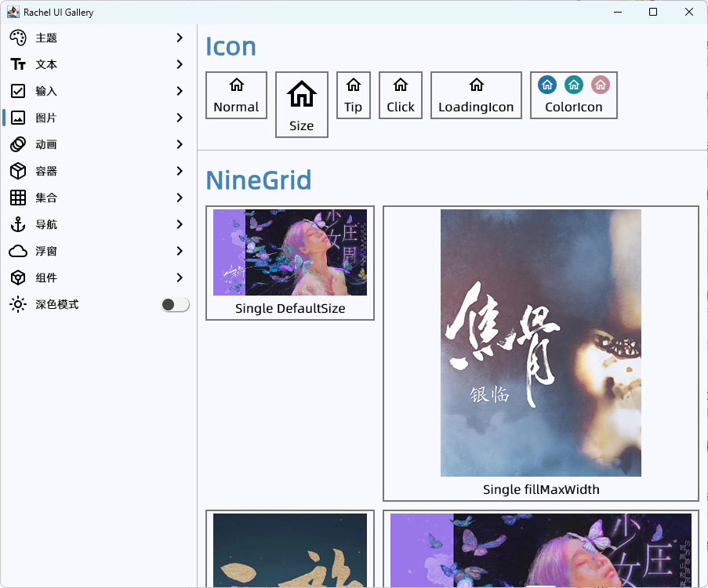Image resolution: width=708 pixels, height=588 pixels.
Task: Click the Tt text icon for 文本
Action: [x=18, y=64]
